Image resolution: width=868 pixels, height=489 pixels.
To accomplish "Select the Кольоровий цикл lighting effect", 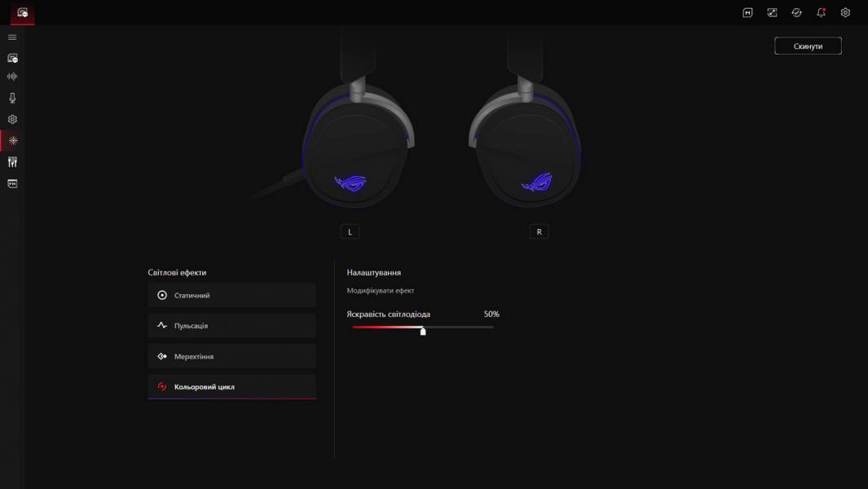I will [232, 386].
